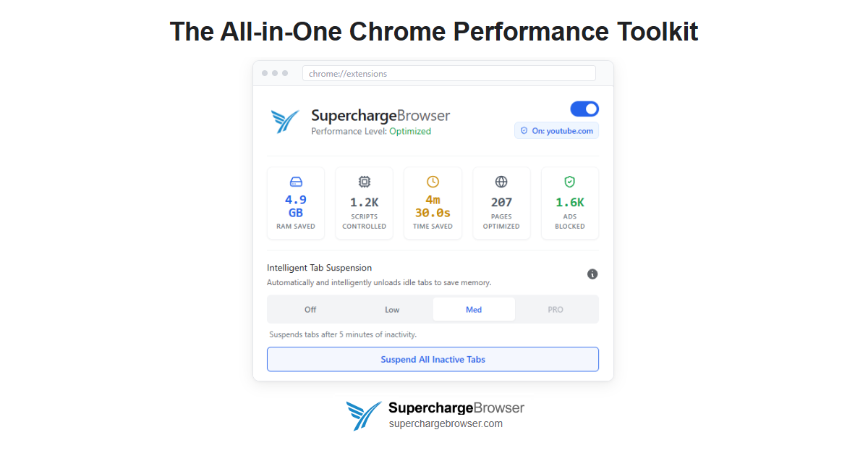Switch suspension level to Low
868x456 pixels.
point(391,309)
